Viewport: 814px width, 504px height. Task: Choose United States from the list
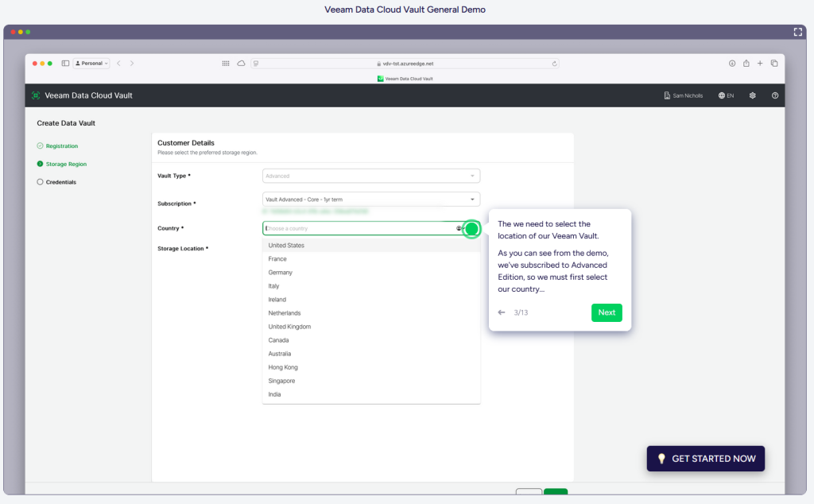371,246
